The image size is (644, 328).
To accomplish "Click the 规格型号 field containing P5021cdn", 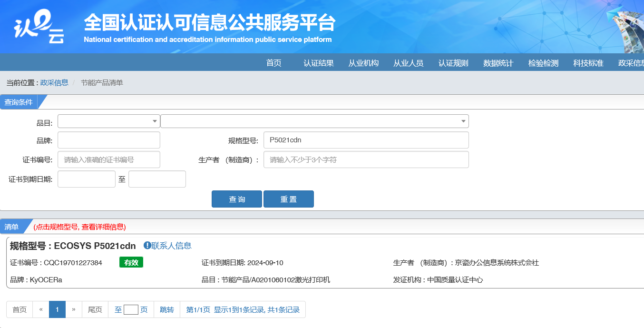I will pyautogui.click(x=366, y=140).
